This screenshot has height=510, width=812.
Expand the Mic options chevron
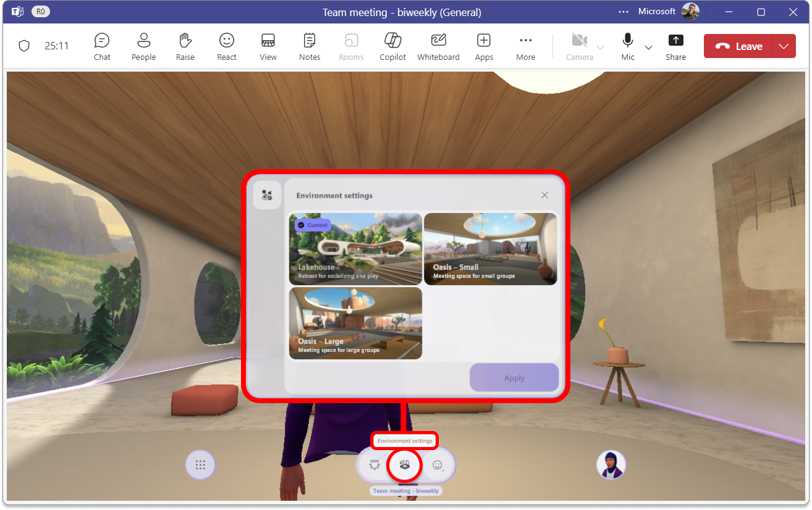(648, 47)
